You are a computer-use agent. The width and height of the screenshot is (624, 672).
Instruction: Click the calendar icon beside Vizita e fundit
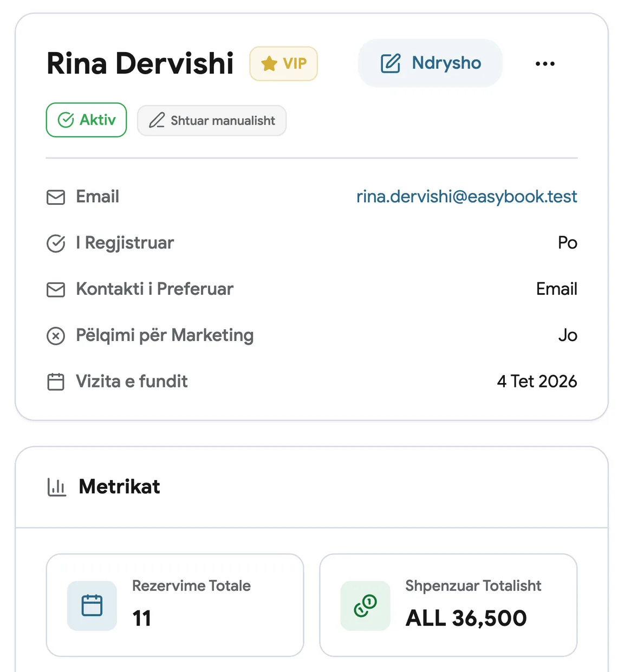coord(56,382)
